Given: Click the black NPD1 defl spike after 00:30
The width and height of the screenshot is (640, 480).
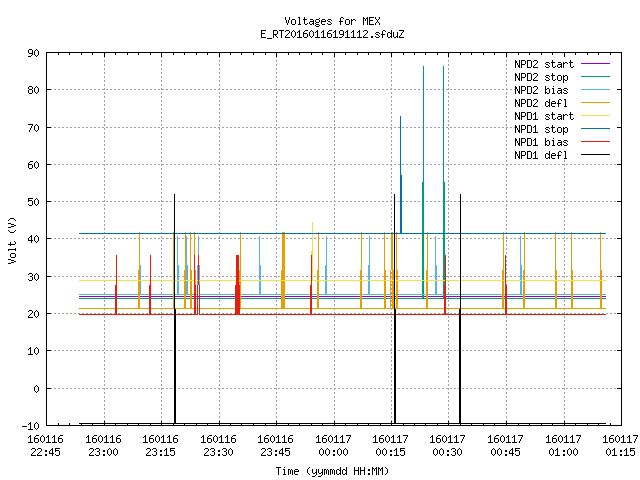Looking at the screenshot, I should click(x=460, y=309).
